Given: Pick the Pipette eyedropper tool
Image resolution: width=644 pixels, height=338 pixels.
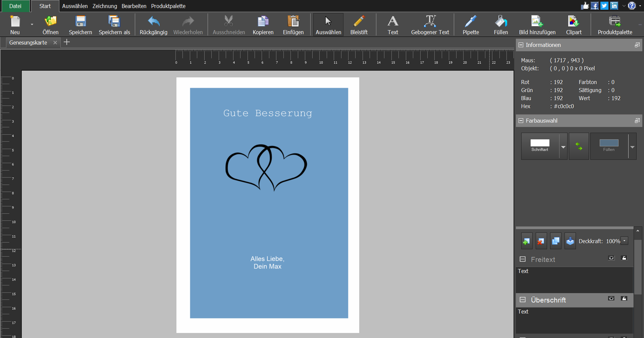Looking at the screenshot, I should [471, 25].
